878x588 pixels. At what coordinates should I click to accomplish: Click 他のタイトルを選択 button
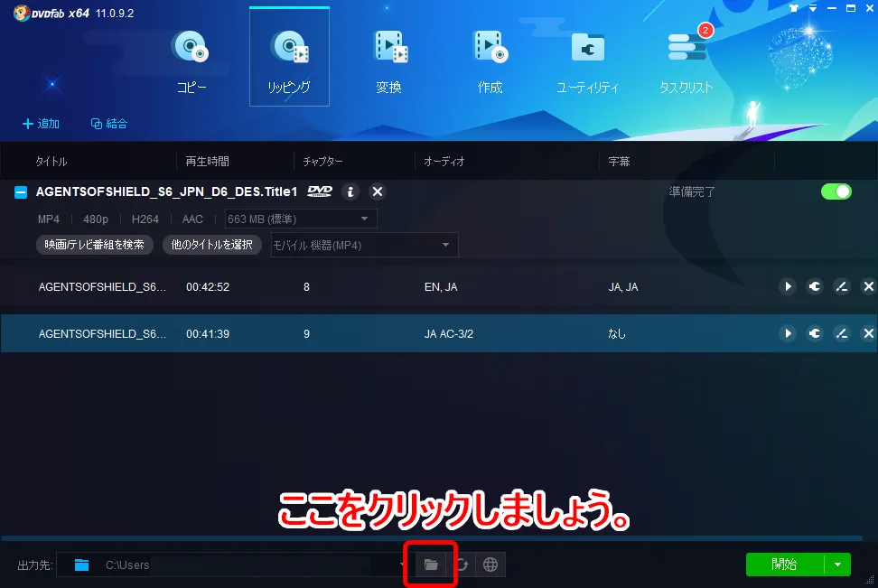(x=211, y=245)
